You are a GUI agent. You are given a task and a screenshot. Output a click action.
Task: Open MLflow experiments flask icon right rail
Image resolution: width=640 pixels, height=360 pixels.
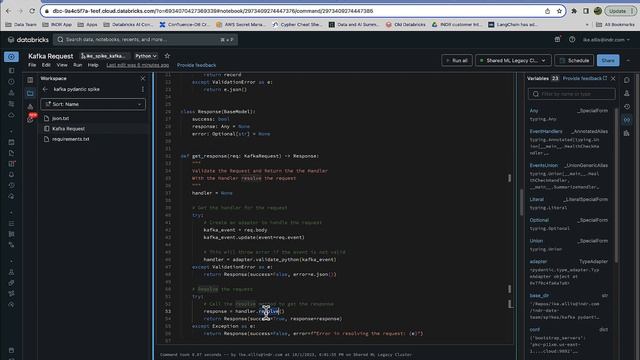(627, 93)
